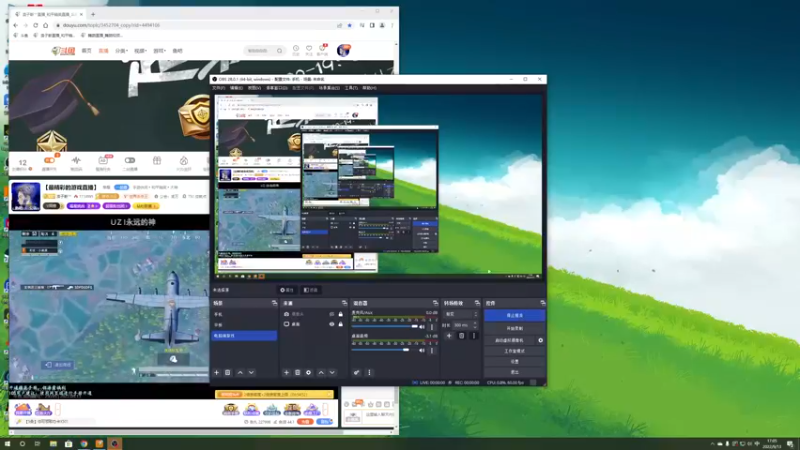Viewport: 800px width, 450px height.
Task: Adjust Mic/Aux volume slider
Action: (x=385, y=327)
